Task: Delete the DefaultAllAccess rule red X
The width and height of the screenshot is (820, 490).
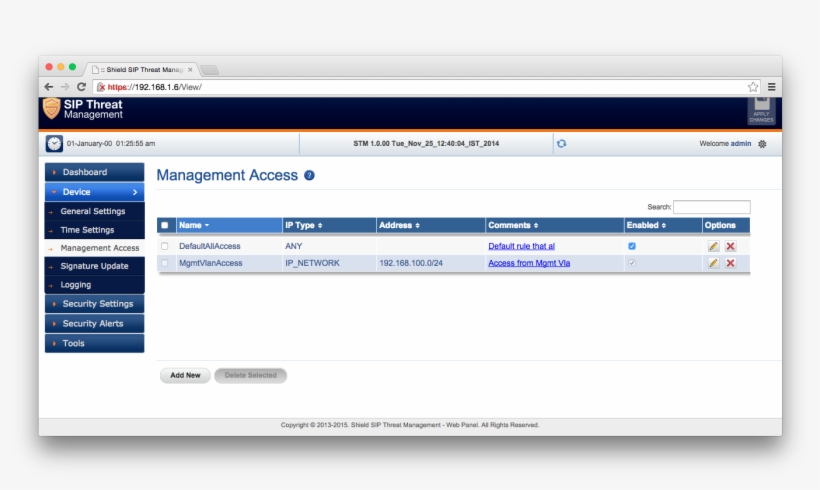Action: pyautogui.click(x=730, y=246)
